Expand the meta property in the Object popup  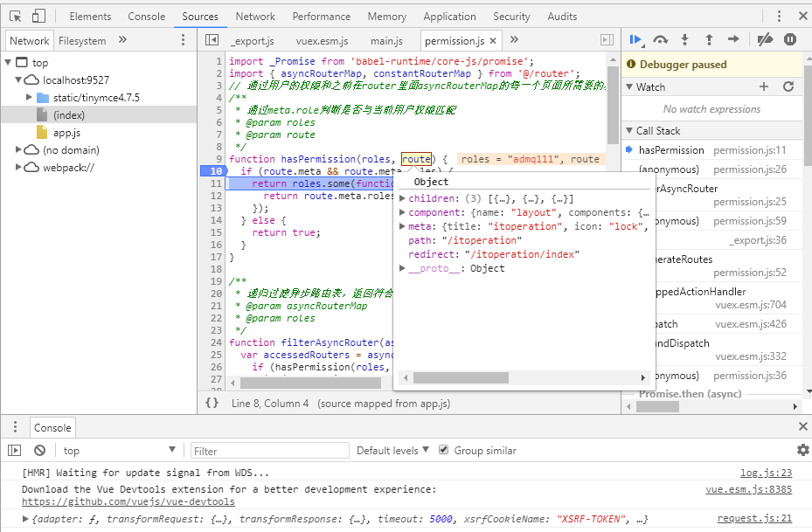coord(402,225)
